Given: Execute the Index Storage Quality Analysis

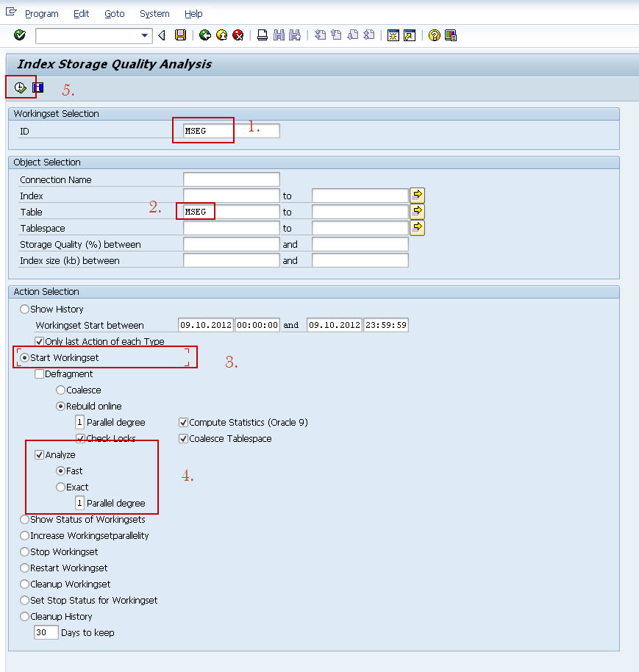Looking at the screenshot, I should 19,87.
